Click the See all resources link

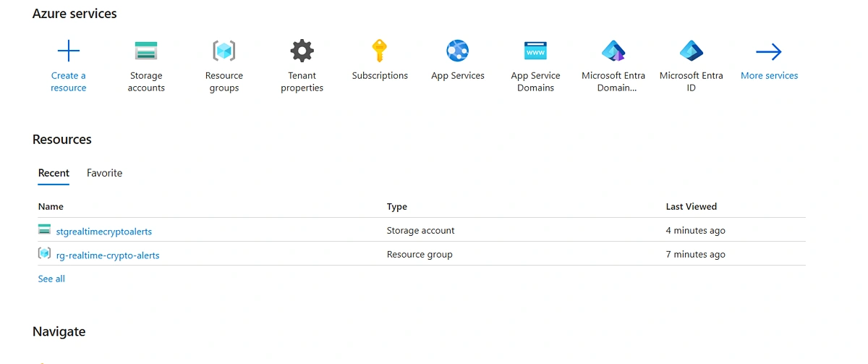51,279
